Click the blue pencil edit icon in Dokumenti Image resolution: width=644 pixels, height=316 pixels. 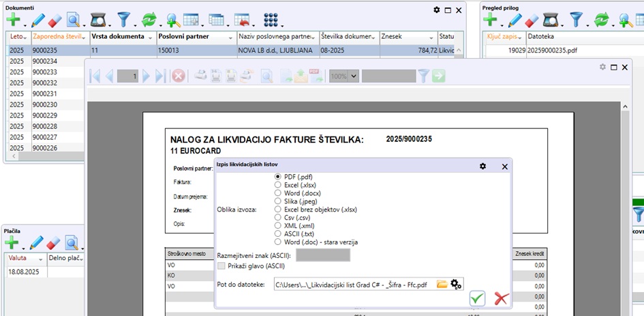tap(37, 19)
